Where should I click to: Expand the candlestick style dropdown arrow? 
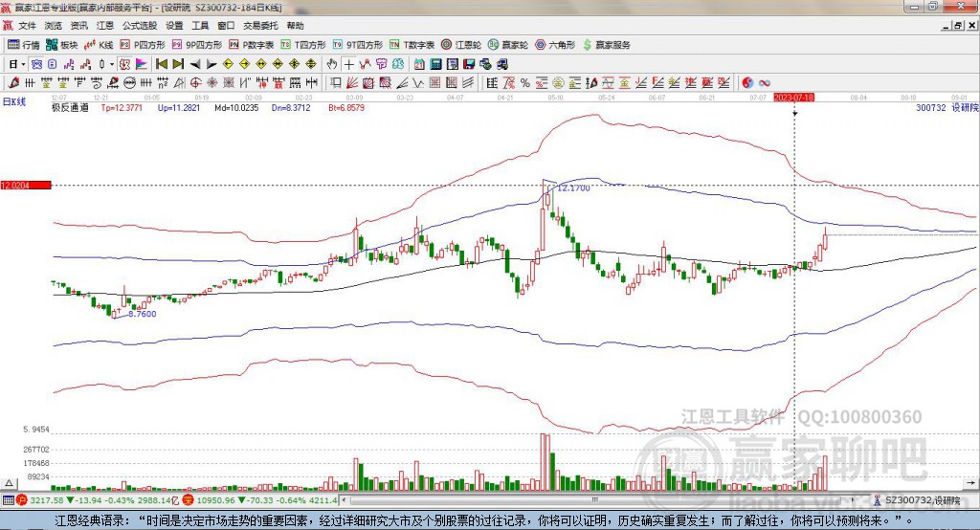[112, 64]
